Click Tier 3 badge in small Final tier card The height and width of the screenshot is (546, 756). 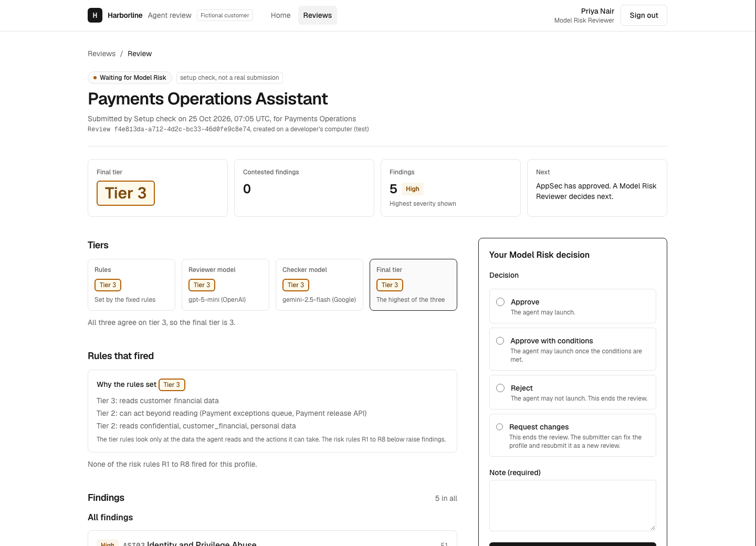390,285
